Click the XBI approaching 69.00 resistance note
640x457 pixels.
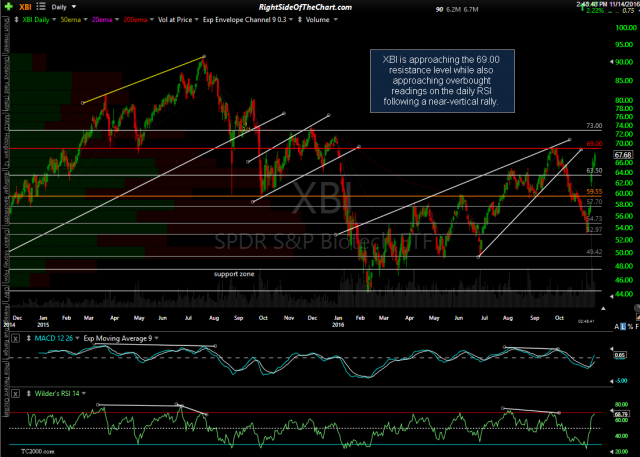[442, 81]
